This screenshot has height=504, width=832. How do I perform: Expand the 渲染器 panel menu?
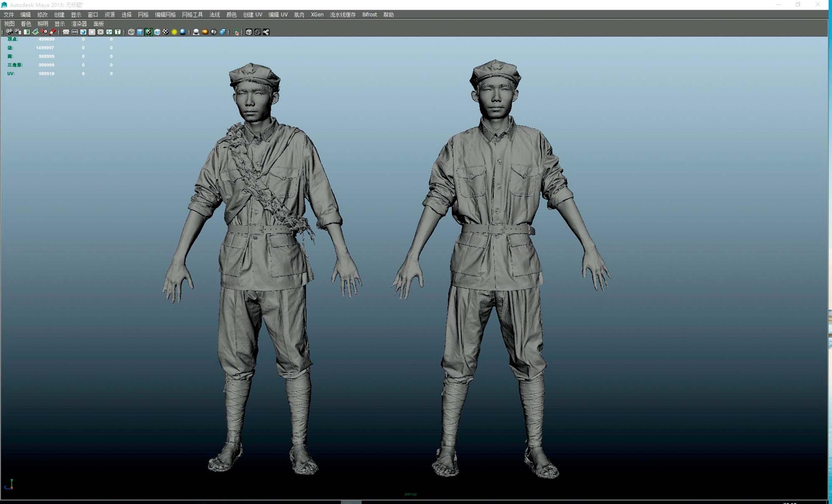pos(79,24)
